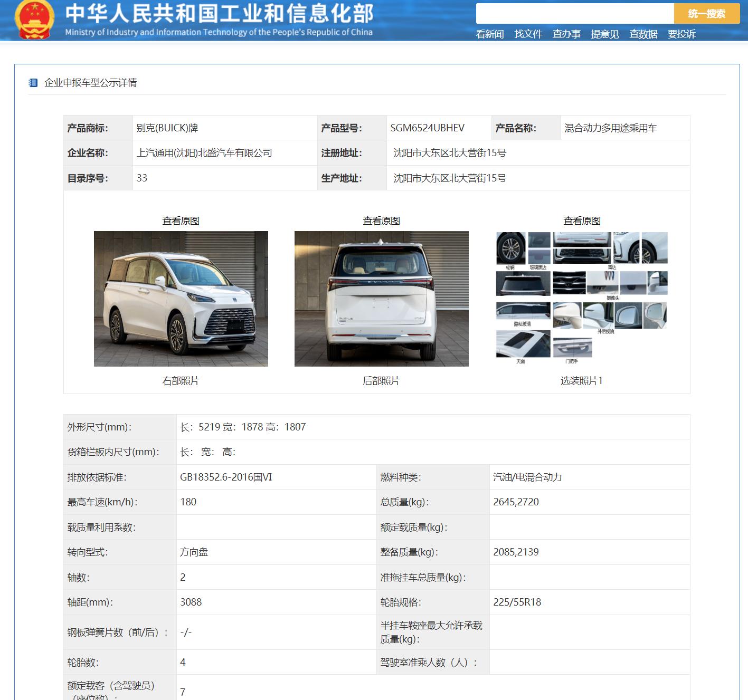Image resolution: width=748 pixels, height=700 pixels.
Task: Click the 驾驶室准乘人数（人） label
Action: 429,663
